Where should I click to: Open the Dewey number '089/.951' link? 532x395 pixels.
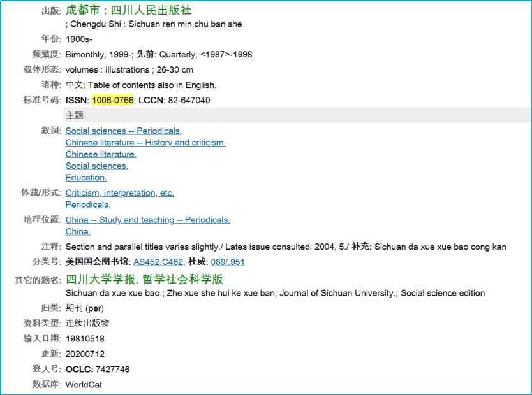pos(228,262)
